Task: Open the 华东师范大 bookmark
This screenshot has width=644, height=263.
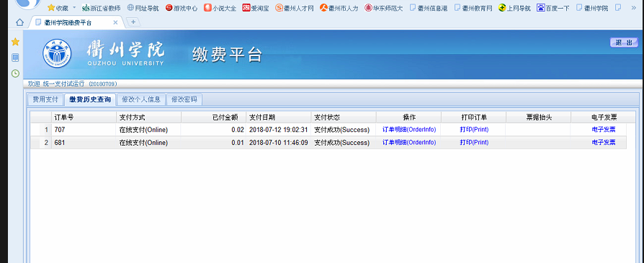Action: 384,8
